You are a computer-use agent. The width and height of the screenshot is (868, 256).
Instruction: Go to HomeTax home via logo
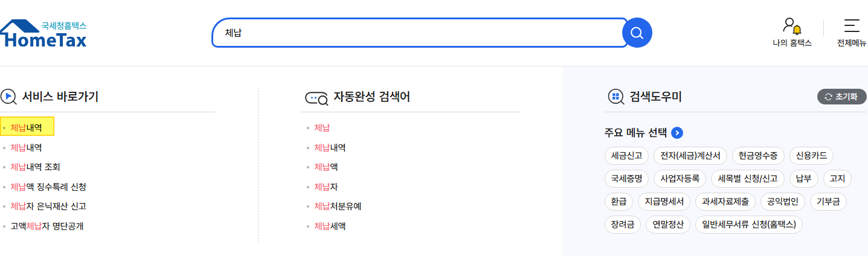pyautogui.click(x=43, y=34)
